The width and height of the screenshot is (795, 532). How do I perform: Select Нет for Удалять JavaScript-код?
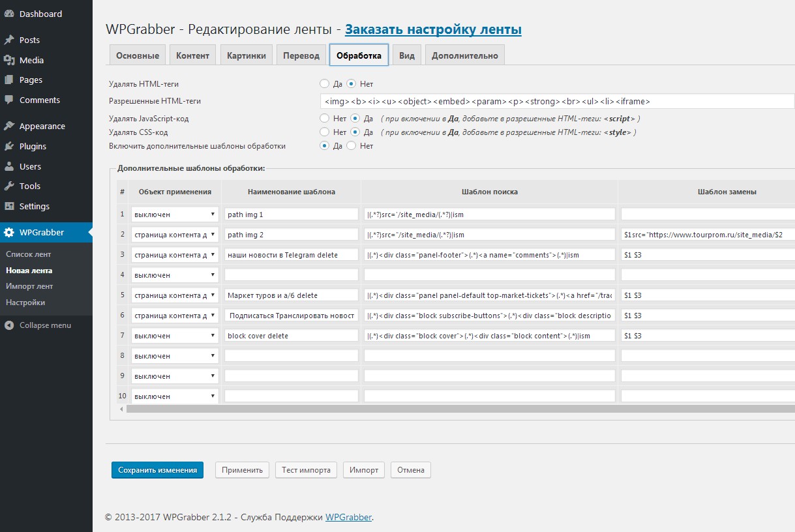pos(324,119)
